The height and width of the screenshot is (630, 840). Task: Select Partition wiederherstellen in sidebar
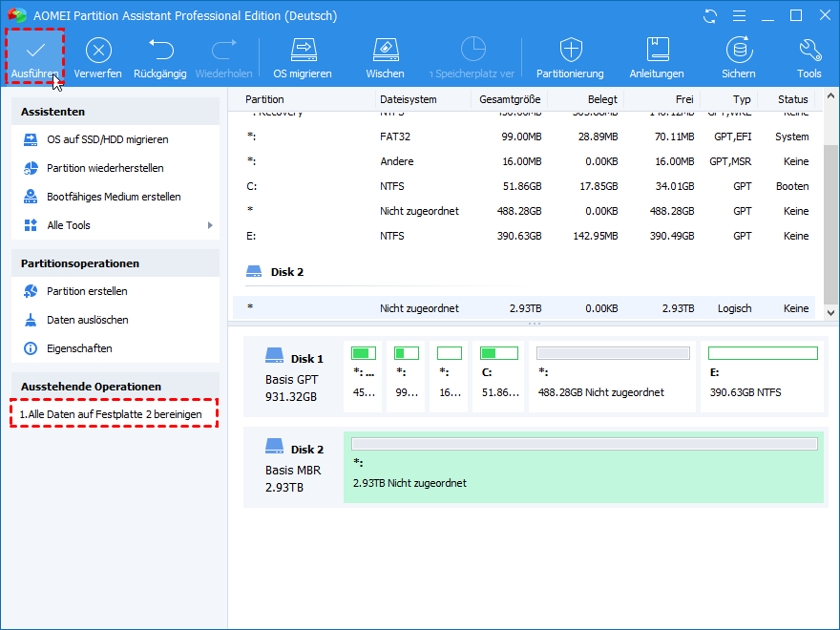[105, 168]
